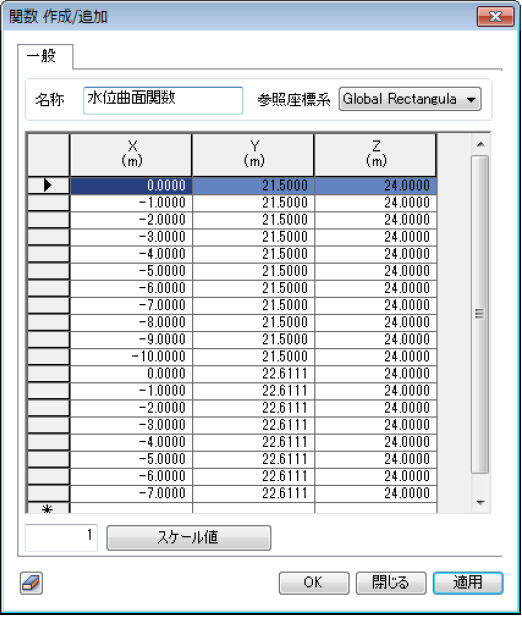The width and height of the screenshot is (522, 617).
Task: Select the X cell with value -10.0000
Action: pyautogui.click(x=131, y=357)
